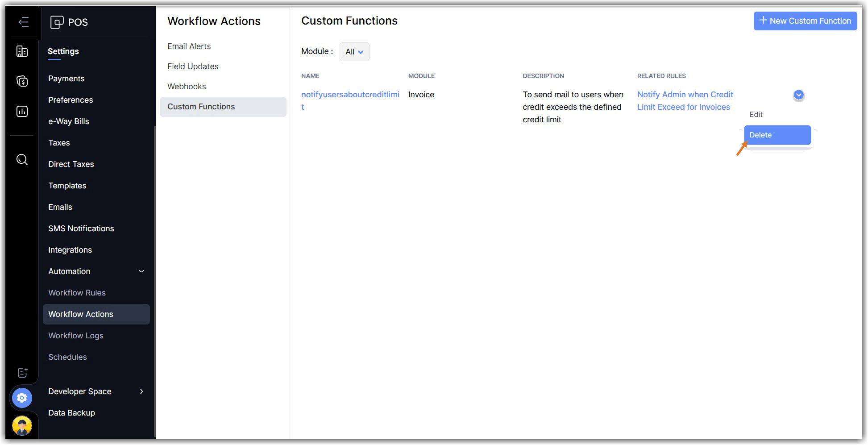
Task: Click the collapse sidebar arrow icon
Action: 24,22
